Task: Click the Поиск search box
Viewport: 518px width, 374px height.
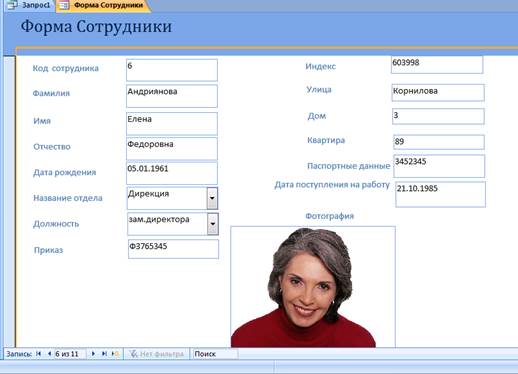Action: 216,354
